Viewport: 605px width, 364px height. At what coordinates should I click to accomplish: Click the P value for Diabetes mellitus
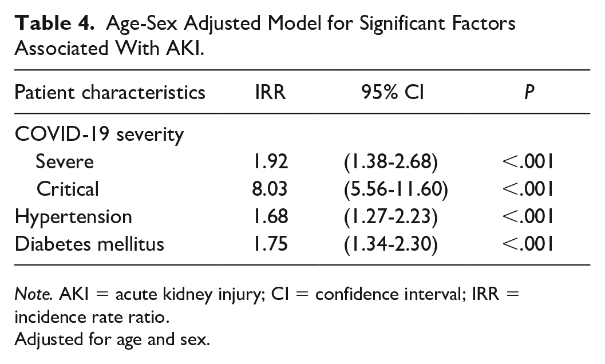[528, 244]
